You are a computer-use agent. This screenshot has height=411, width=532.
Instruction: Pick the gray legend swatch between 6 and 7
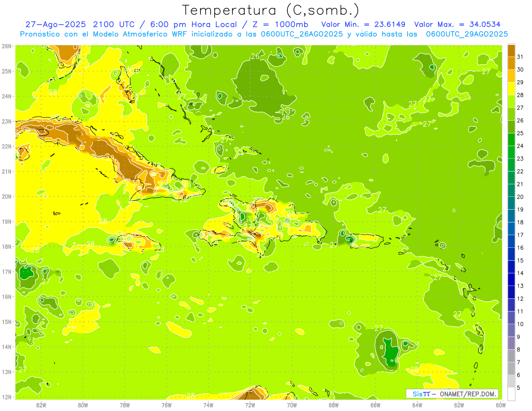(x=511, y=368)
